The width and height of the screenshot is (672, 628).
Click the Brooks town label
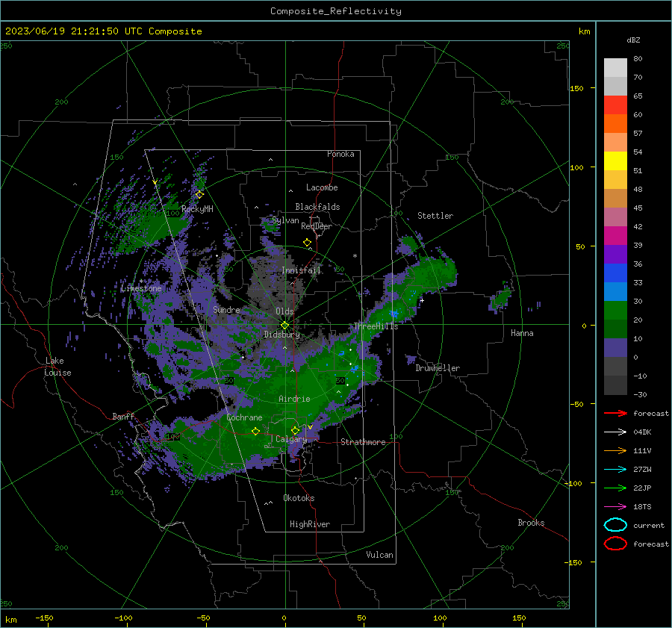tap(531, 523)
